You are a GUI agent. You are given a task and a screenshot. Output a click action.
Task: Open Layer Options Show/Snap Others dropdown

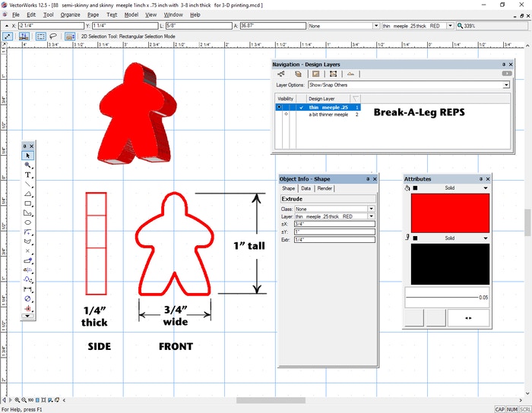pos(409,85)
